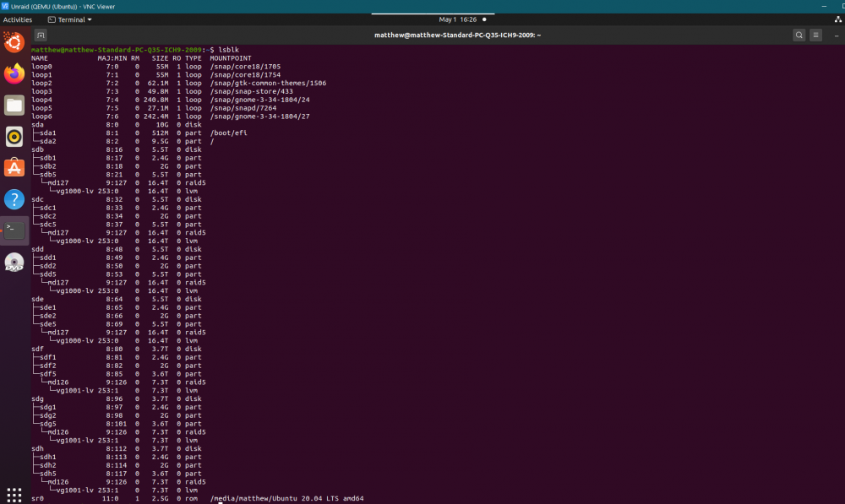
Task: Click the Ubuntu installer icon atop dock
Action: (x=14, y=42)
